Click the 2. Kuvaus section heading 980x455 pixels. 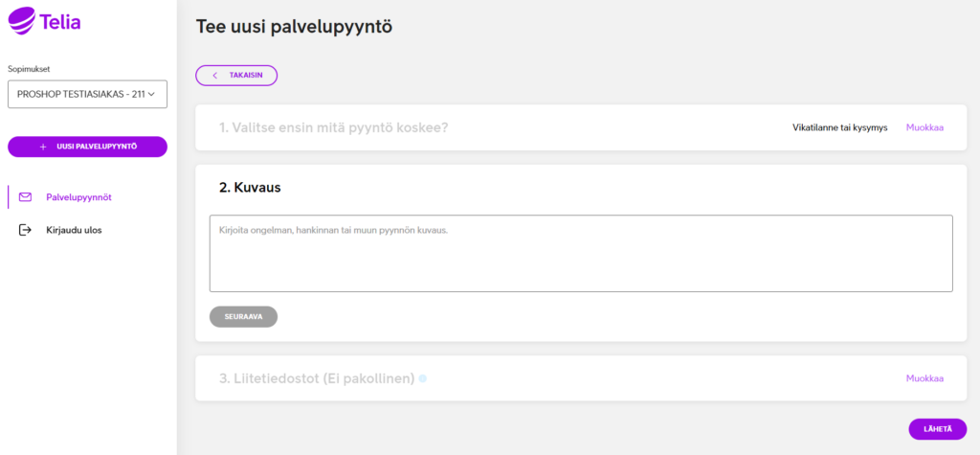point(250,188)
